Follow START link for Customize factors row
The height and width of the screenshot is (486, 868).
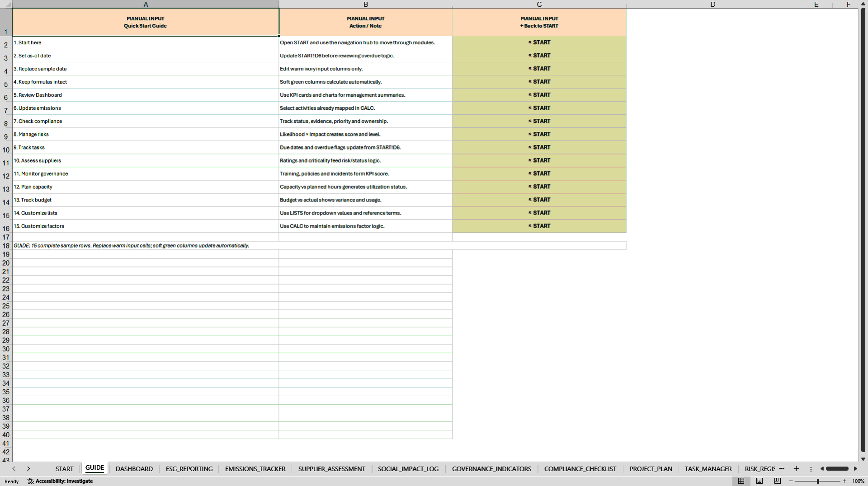(x=539, y=226)
